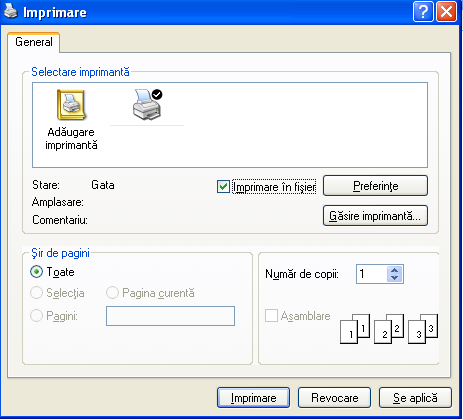Close the Imprimare dialog

coord(446,12)
